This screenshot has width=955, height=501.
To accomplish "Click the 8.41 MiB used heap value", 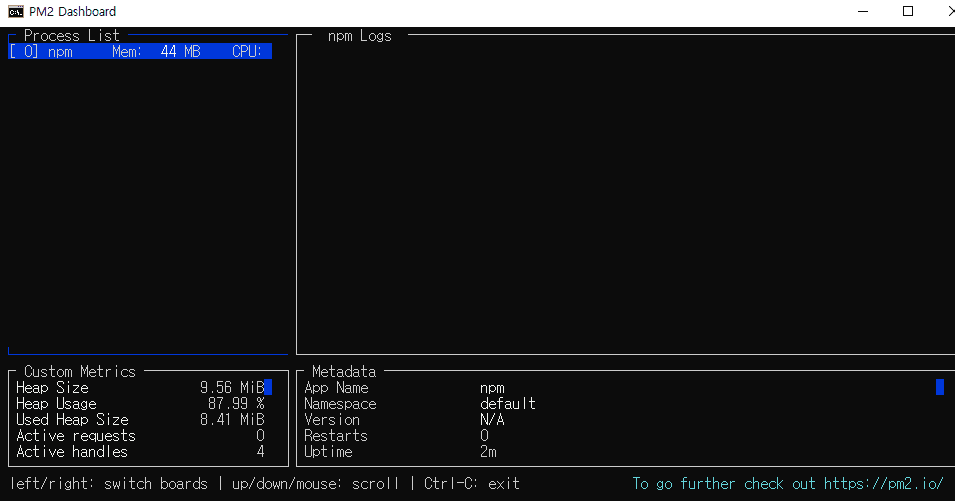I will [232, 419].
